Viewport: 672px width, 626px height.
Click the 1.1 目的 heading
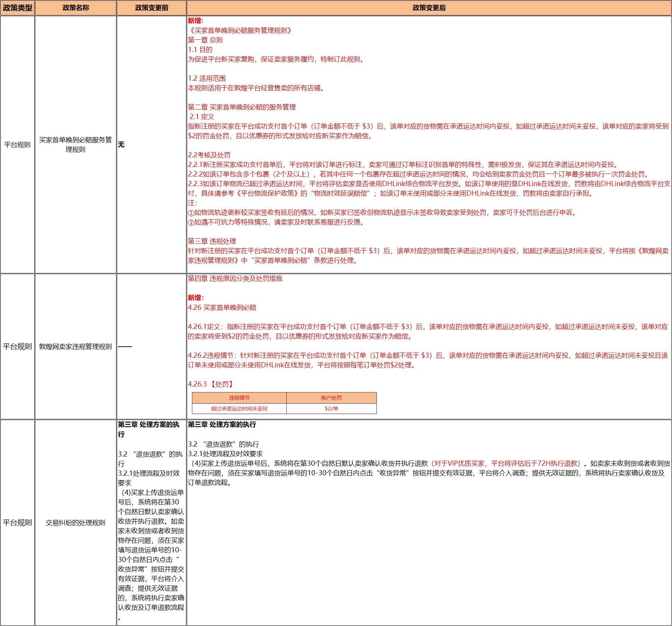[200, 50]
